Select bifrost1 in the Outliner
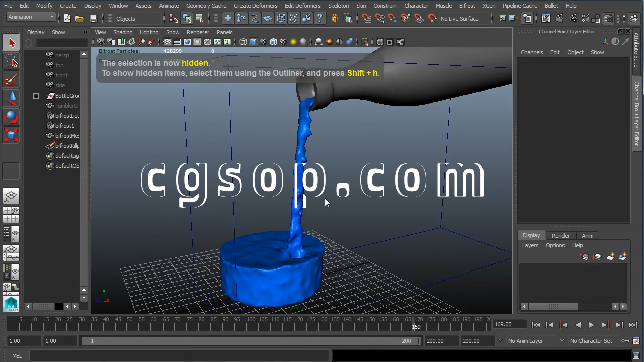Screen dimensions: 644x362 pyautogui.click(x=64, y=126)
